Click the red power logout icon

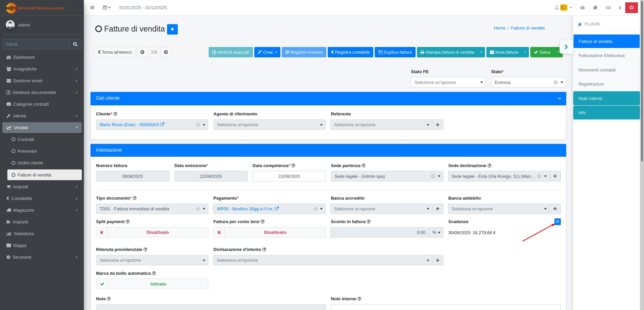click(631, 7)
